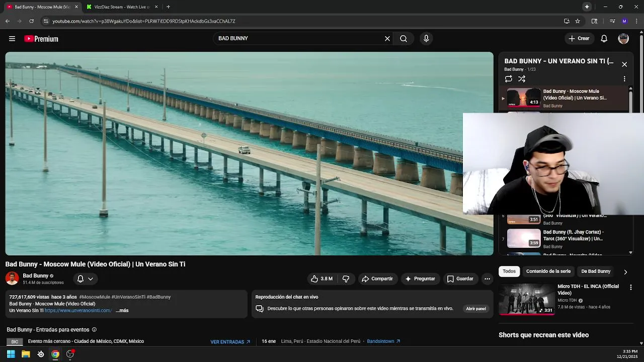Viewport: 644px width, 362px height.
Task: Open the account avatar menu
Action: coord(623,39)
